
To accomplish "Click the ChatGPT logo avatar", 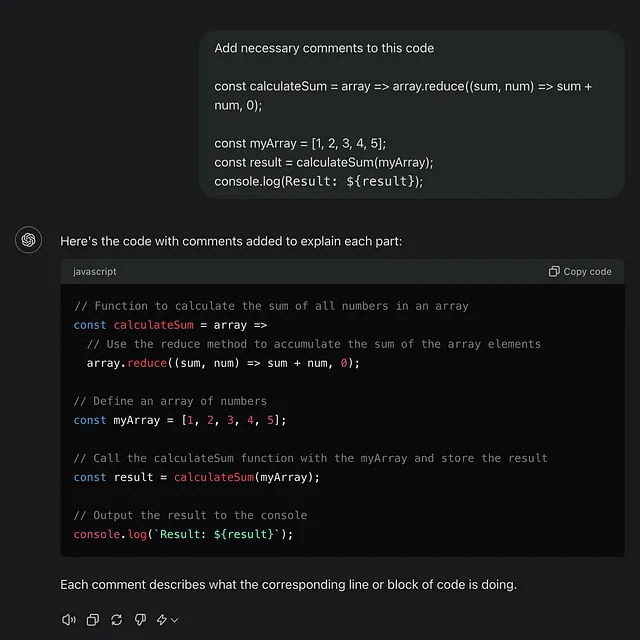I will pyautogui.click(x=29, y=240).
